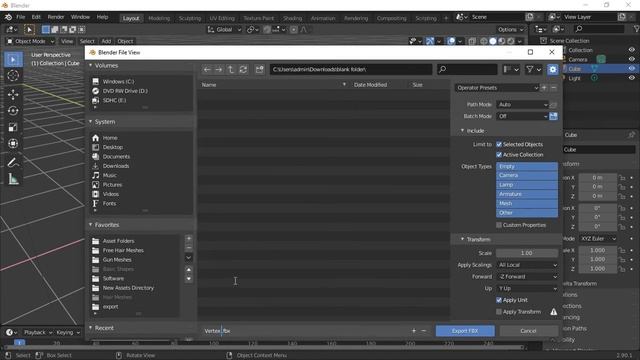Move favorite down in the list
The height and width of the screenshot is (360, 640).
(189, 279)
